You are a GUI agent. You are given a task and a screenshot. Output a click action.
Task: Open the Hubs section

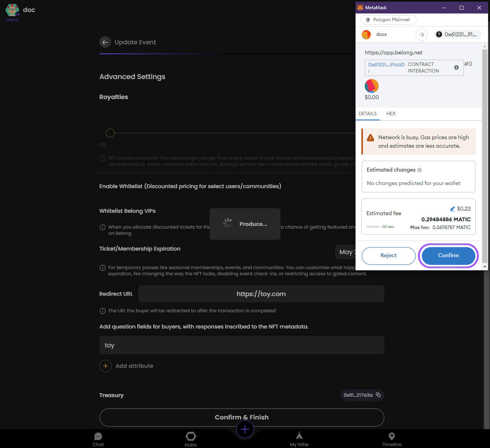[x=191, y=439]
